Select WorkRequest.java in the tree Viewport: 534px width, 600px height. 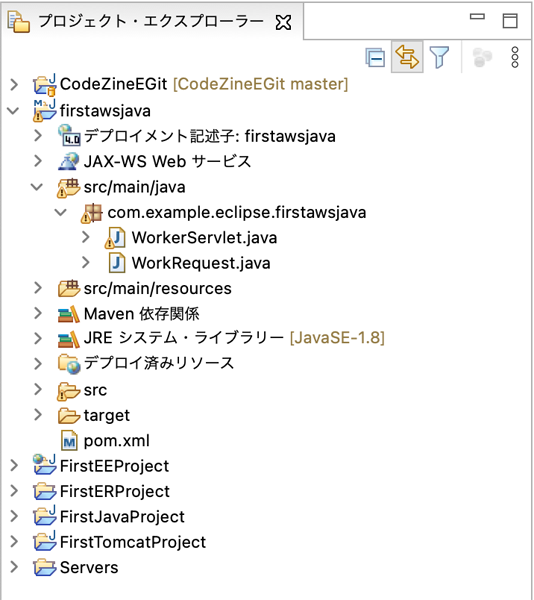pyautogui.click(x=200, y=263)
